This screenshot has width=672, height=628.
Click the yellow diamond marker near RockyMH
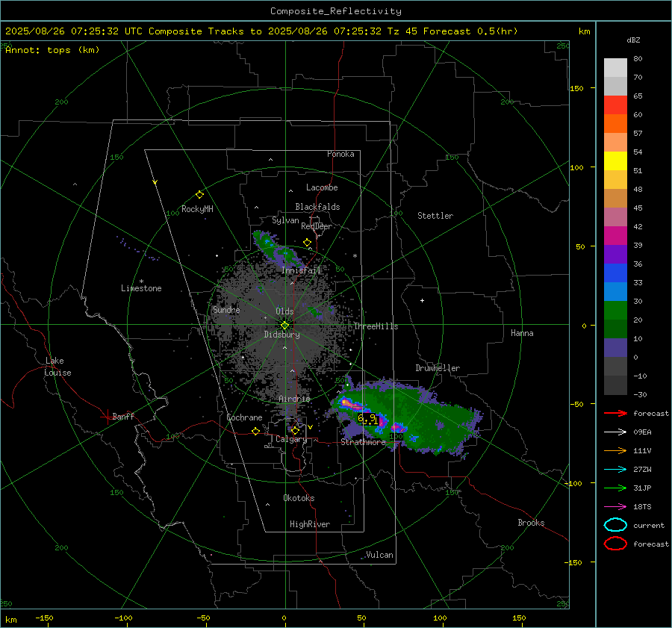tap(199, 195)
